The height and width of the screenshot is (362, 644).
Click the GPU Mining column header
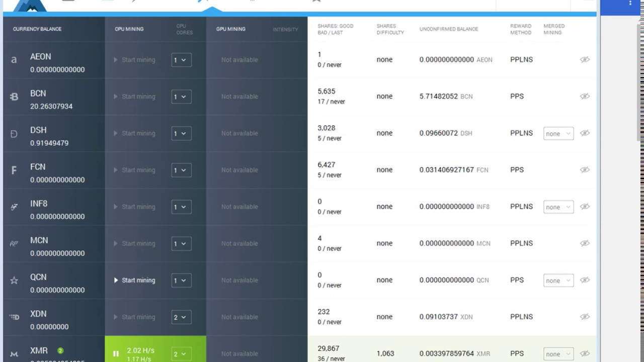[231, 29]
